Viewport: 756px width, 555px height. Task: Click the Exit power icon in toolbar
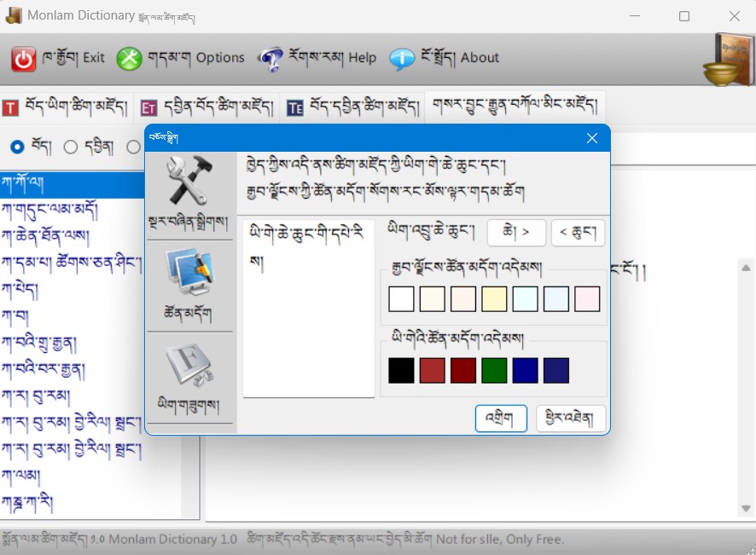coord(22,59)
